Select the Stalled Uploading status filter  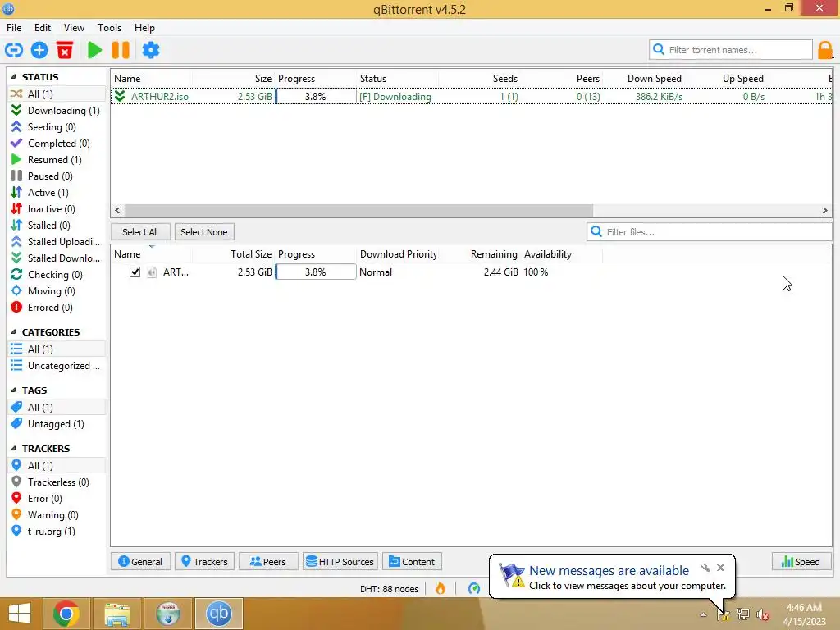click(56, 242)
